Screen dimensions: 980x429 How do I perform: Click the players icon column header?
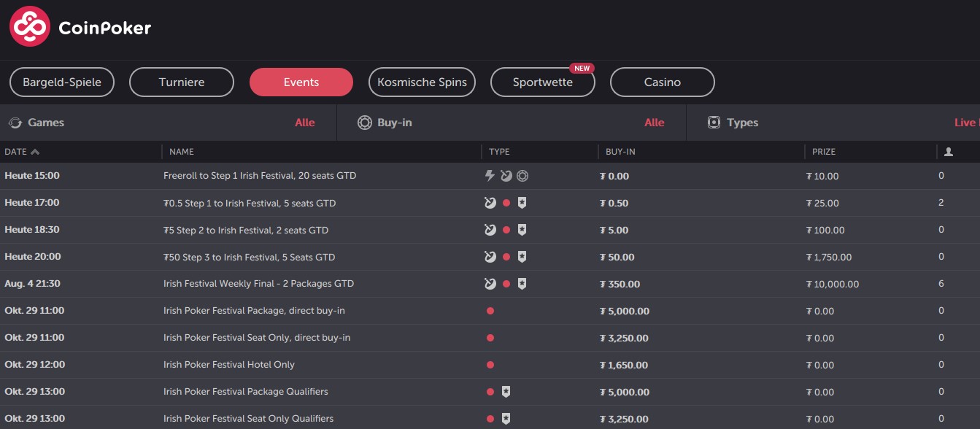[949, 152]
